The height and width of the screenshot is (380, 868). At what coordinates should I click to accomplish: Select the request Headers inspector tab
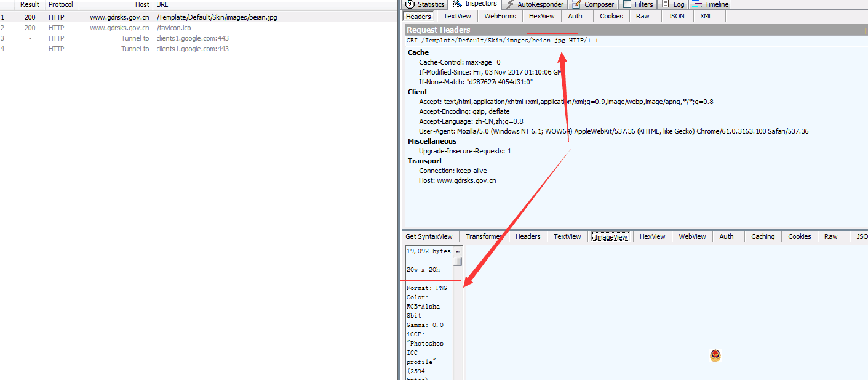point(418,16)
